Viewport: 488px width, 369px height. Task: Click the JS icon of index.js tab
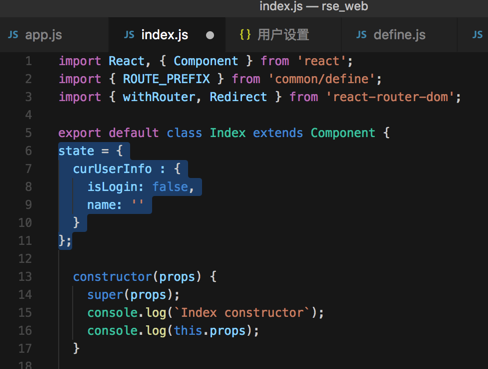(129, 35)
